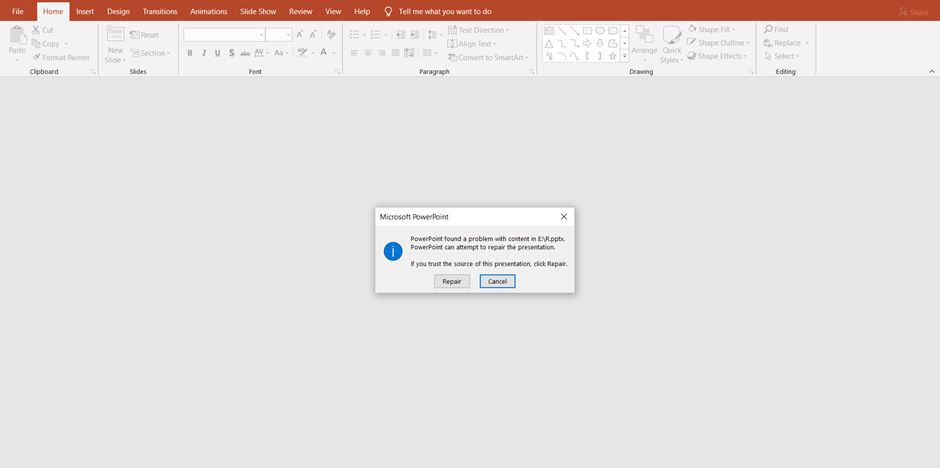Open the Quick Styles gallery
Image resolution: width=940 pixels, height=468 pixels.
pyautogui.click(x=672, y=44)
